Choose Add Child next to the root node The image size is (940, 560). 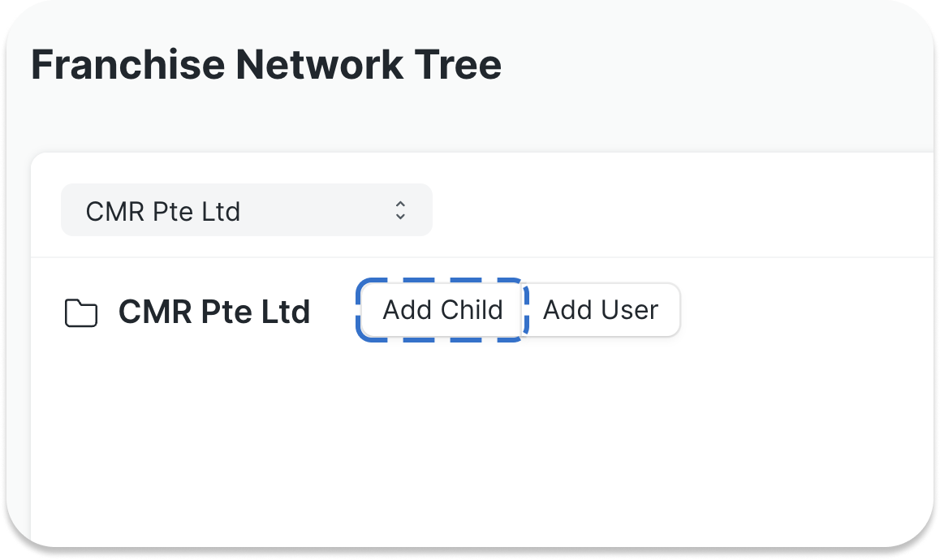pos(442,310)
